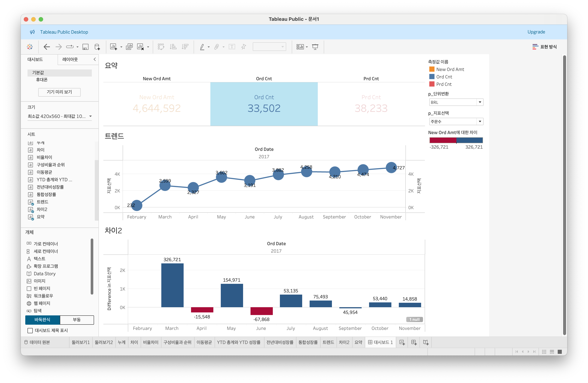Click the Highlight pen tool icon
This screenshot has width=588, height=383.
point(202,47)
